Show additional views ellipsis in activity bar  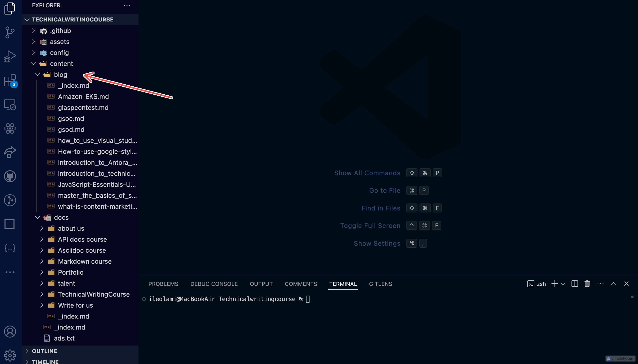click(10, 272)
